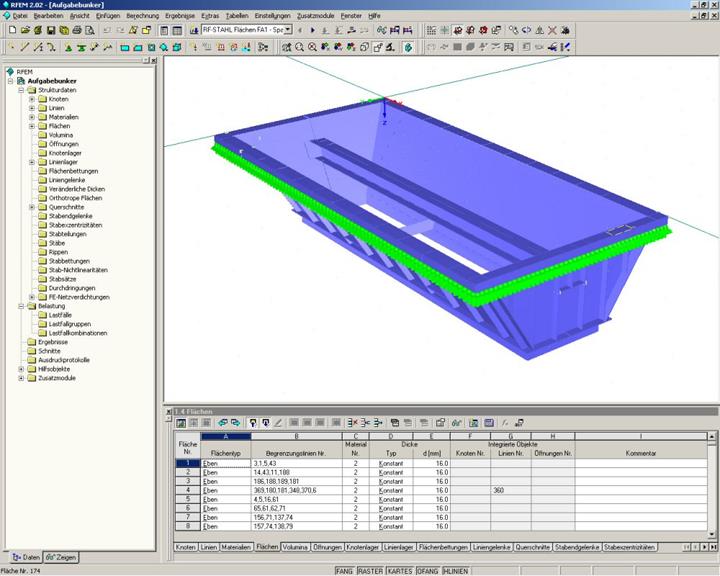Click the green nodal support icon
Screen dimensions: 720x576
(68, 47)
